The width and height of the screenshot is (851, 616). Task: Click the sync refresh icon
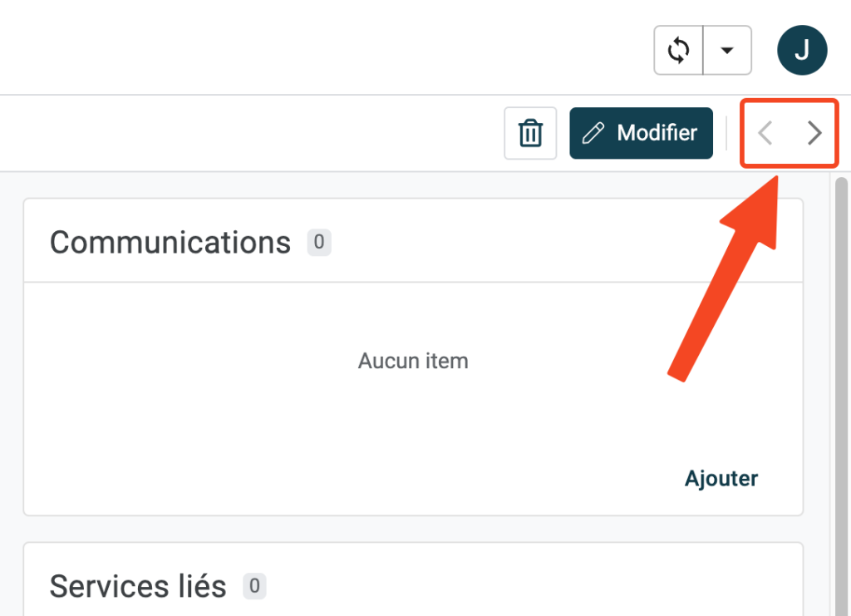click(679, 51)
